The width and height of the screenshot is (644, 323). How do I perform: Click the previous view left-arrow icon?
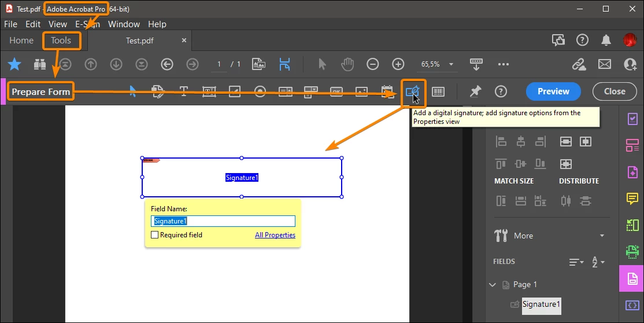pos(166,64)
